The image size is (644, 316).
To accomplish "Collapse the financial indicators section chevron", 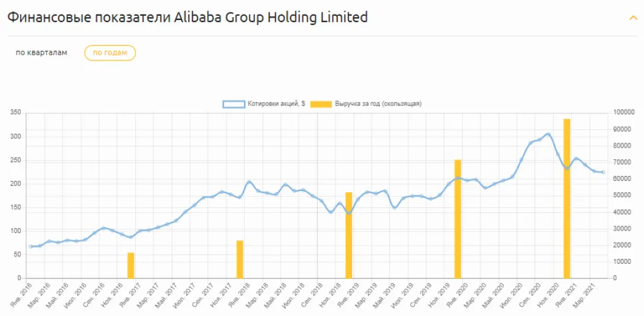I will 633,18.
